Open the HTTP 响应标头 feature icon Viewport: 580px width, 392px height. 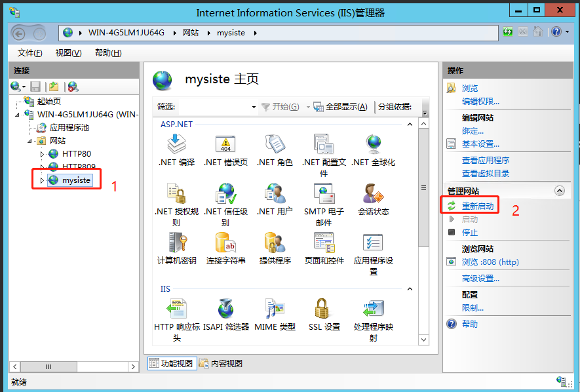[x=176, y=320]
